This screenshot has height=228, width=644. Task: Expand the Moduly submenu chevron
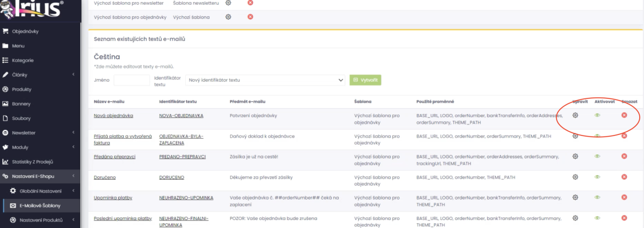point(73,147)
